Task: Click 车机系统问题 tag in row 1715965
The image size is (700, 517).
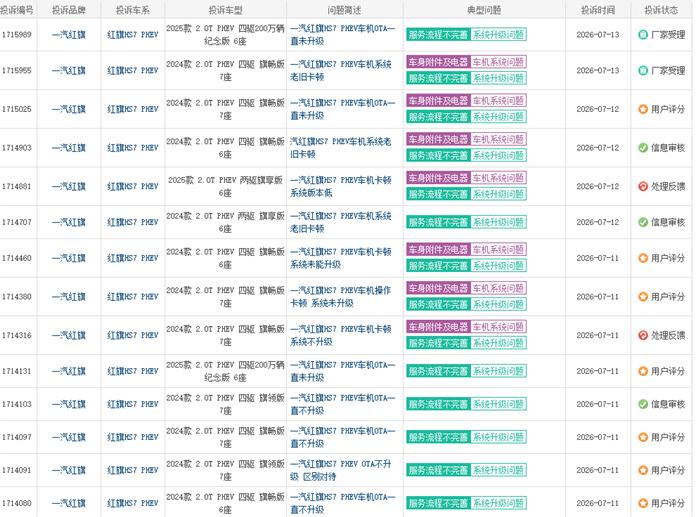Action: click(x=498, y=62)
